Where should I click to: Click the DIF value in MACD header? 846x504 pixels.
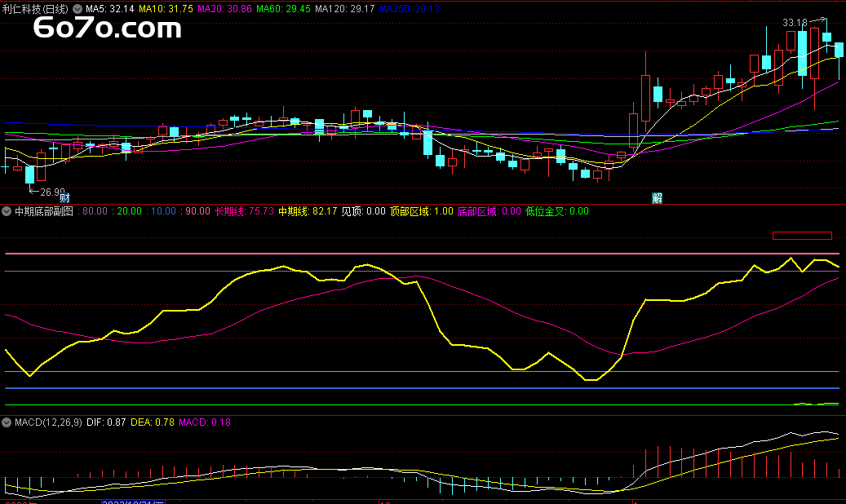click(x=106, y=422)
